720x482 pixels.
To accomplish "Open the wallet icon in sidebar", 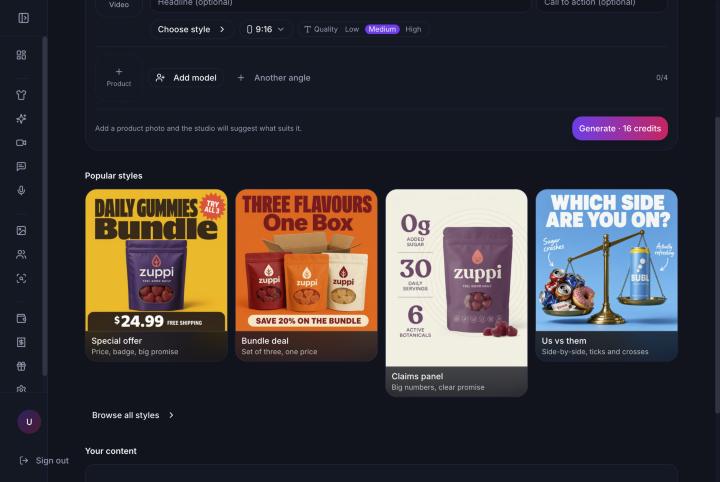I will [x=21, y=318].
